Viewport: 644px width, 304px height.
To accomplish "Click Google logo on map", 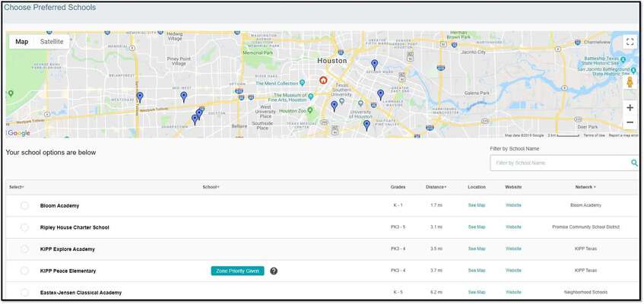I will click(x=19, y=133).
